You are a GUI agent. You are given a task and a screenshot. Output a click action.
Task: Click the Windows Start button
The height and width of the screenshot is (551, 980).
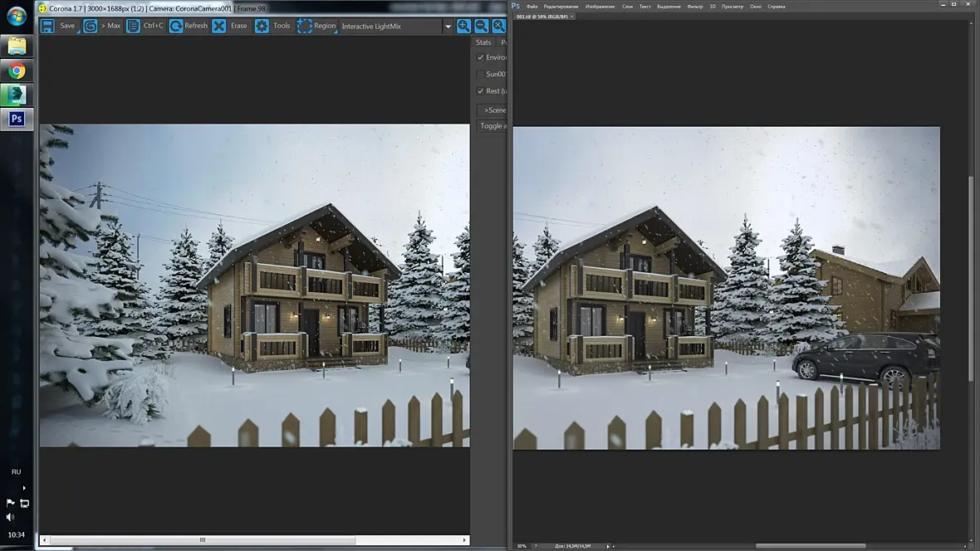pos(17,16)
